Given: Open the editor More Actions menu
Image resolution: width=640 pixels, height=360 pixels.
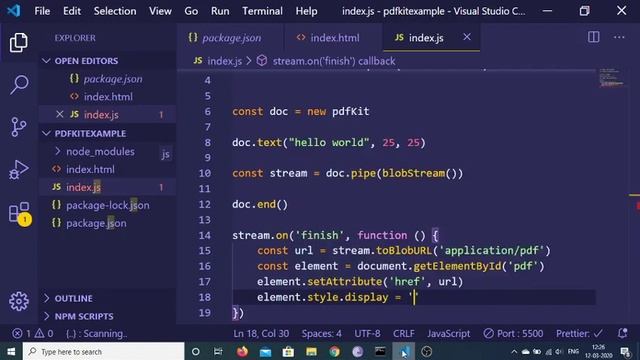Looking at the screenshot, I should 619,38.
